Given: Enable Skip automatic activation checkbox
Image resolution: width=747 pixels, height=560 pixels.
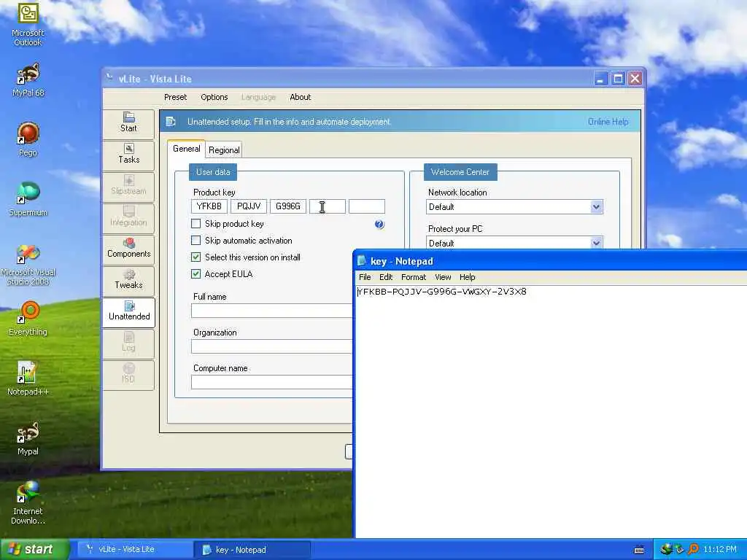Looking at the screenshot, I should (196, 240).
